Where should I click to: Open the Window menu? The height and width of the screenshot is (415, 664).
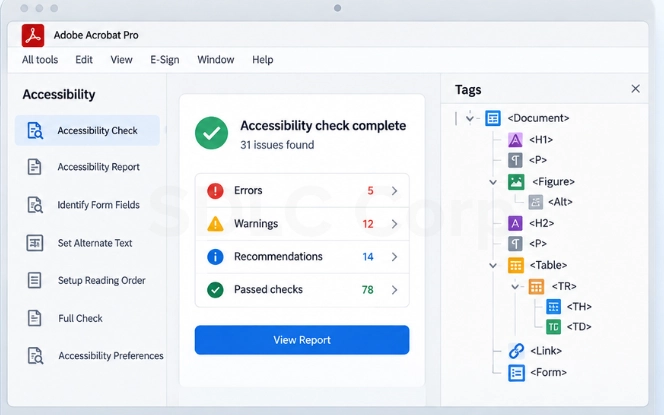click(x=216, y=60)
